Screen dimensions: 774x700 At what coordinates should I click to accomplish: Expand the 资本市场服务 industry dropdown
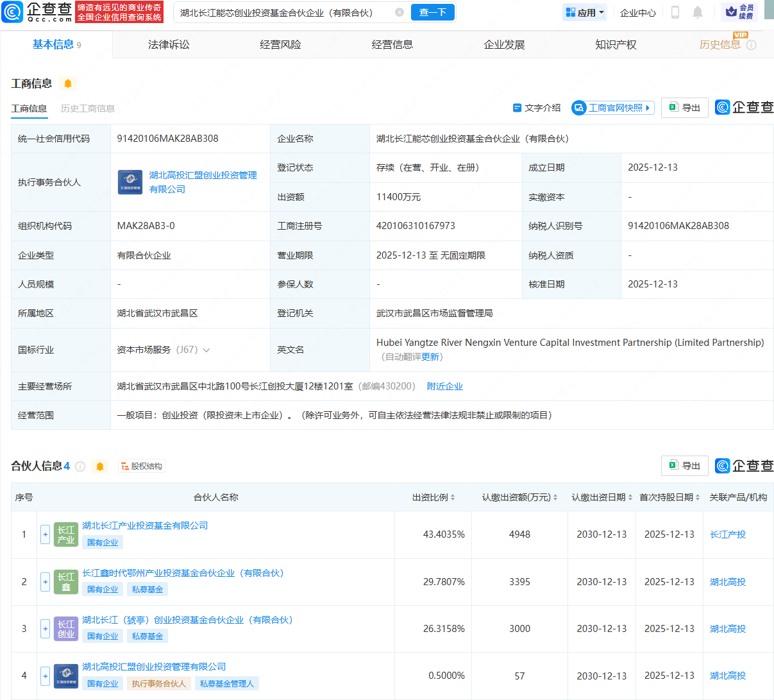206,350
